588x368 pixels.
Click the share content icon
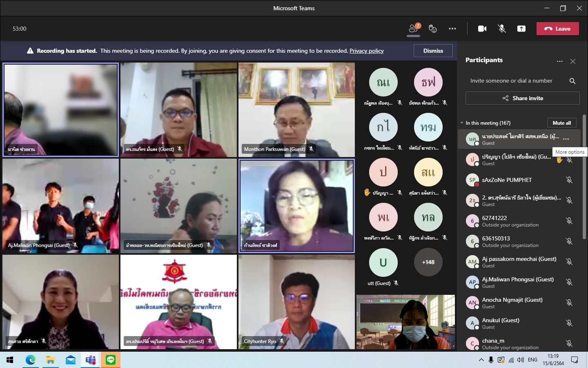click(521, 29)
